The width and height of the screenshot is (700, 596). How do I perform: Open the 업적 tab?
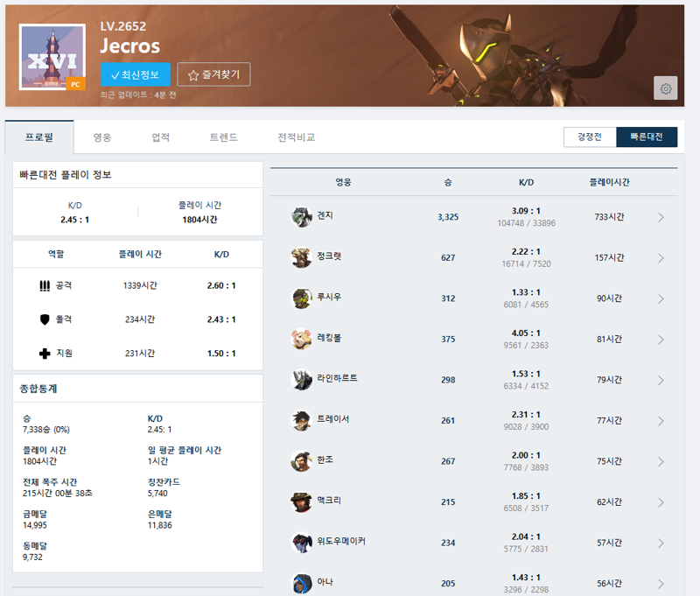point(161,137)
